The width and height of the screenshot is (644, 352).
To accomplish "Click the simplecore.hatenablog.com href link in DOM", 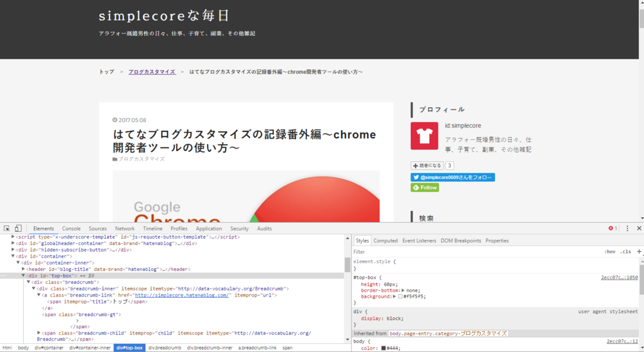I will click(182, 295).
